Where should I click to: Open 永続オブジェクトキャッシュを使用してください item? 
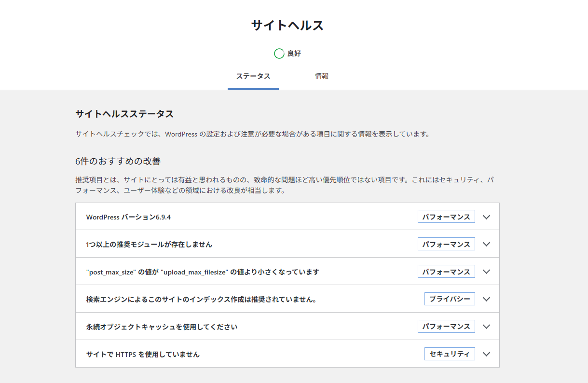[x=162, y=327]
